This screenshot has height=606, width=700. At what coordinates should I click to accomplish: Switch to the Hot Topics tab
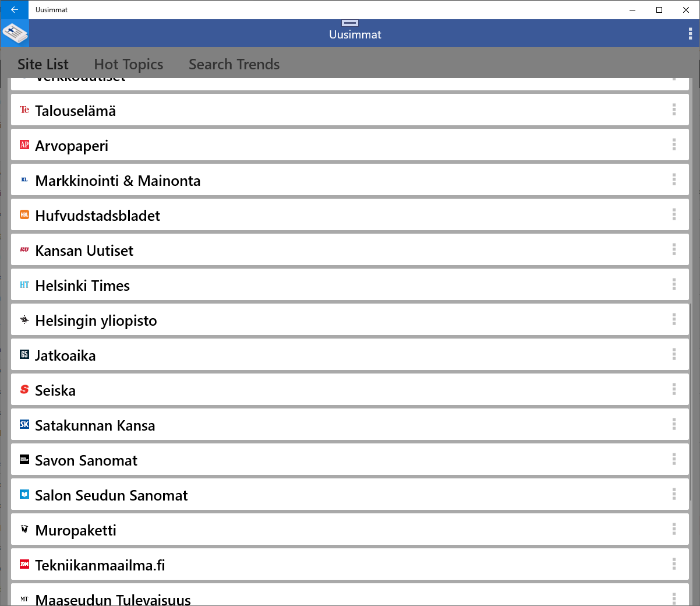click(129, 64)
